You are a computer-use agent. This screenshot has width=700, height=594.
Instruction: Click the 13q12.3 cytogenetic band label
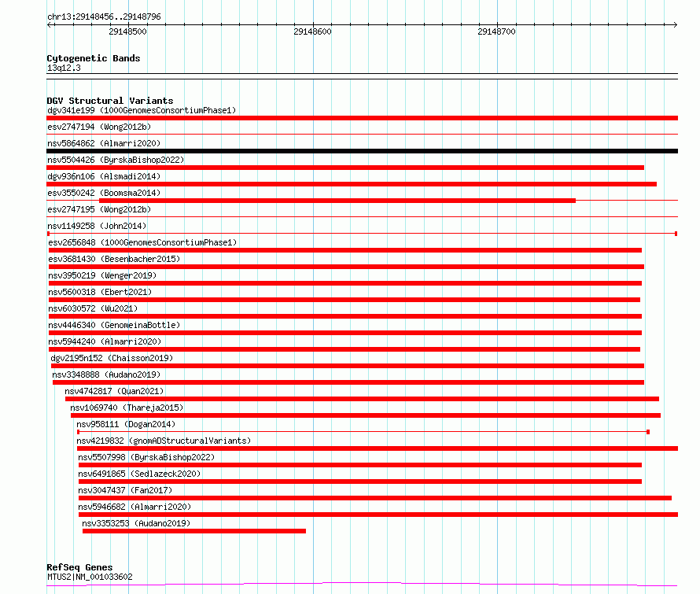coord(64,68)
